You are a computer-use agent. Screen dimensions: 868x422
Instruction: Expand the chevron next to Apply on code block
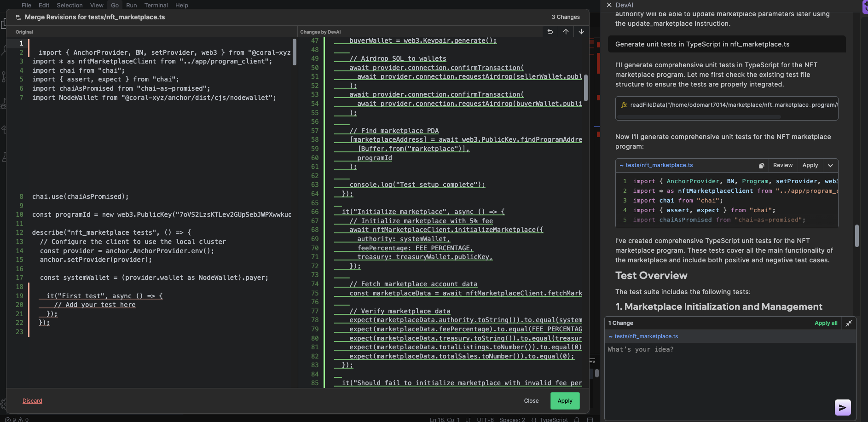click(831, 165)
